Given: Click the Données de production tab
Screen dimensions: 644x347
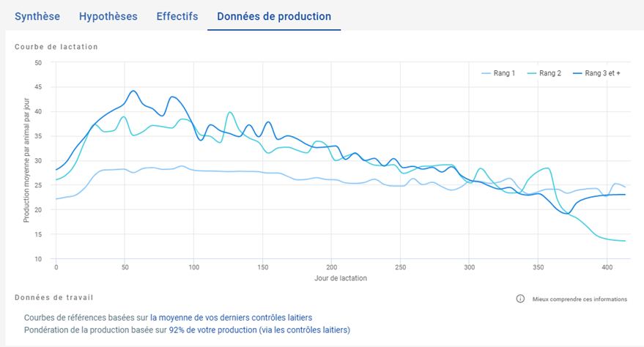Looking at the screenshot, I should pos(274,16).
